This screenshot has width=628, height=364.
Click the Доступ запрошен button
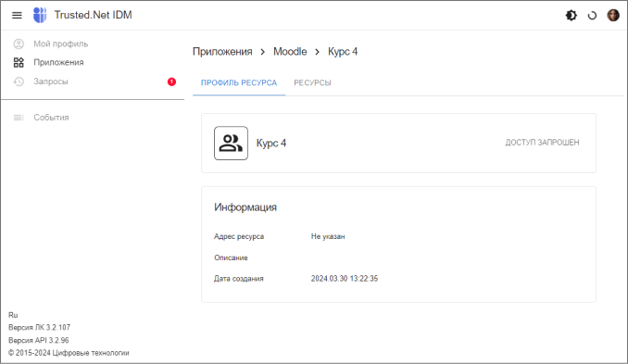tap(542, 143)
